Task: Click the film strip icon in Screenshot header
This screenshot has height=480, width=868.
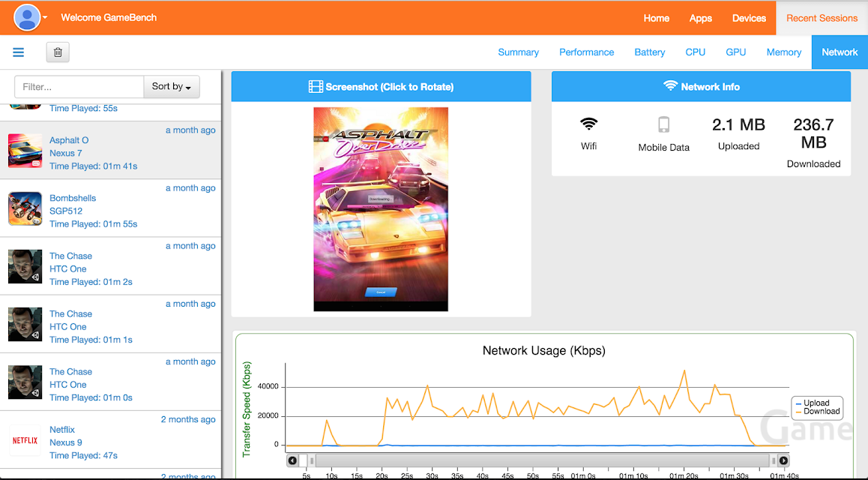Action: tap(316, 86)
